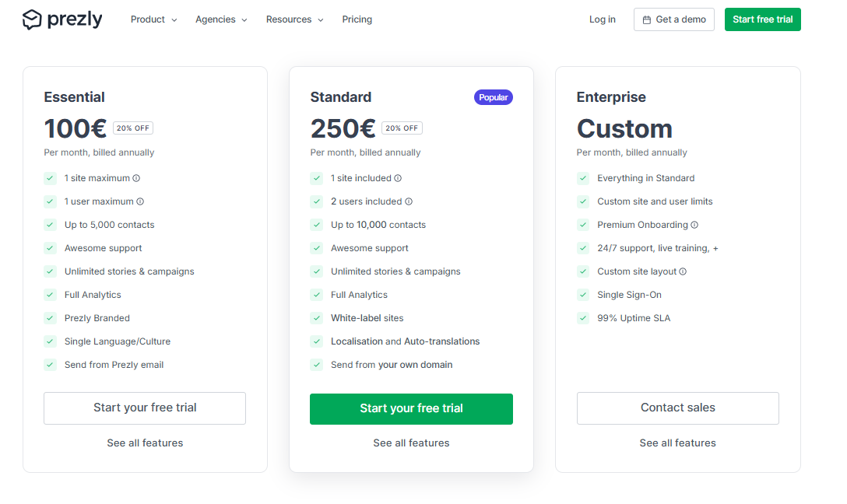The width and height of the screenshot is (847, 504).
Task: Click the Log in link
Action: 603,19
